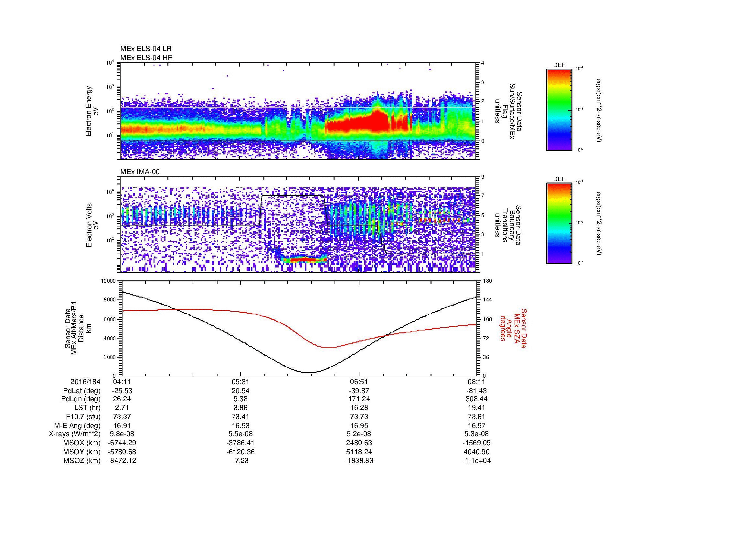Click the '10000' altitude axis tick
The image size is (756, 534).
(x=108, y=281)
